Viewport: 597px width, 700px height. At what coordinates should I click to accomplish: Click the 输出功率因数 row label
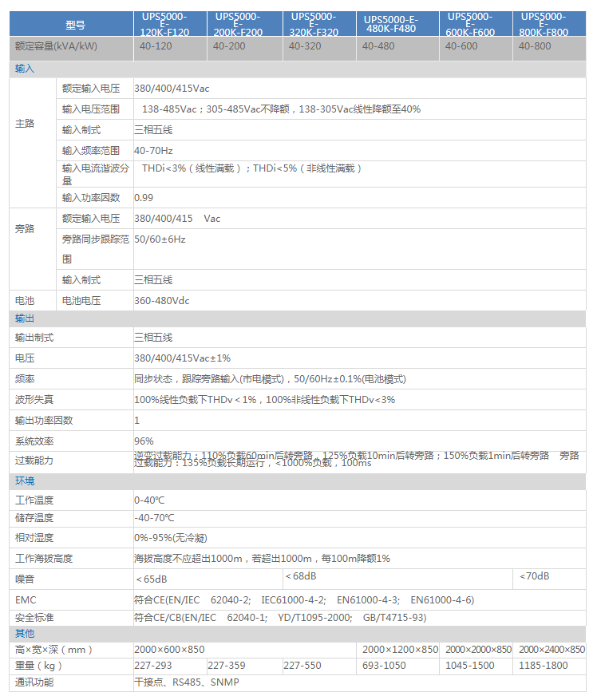(44, 420)
